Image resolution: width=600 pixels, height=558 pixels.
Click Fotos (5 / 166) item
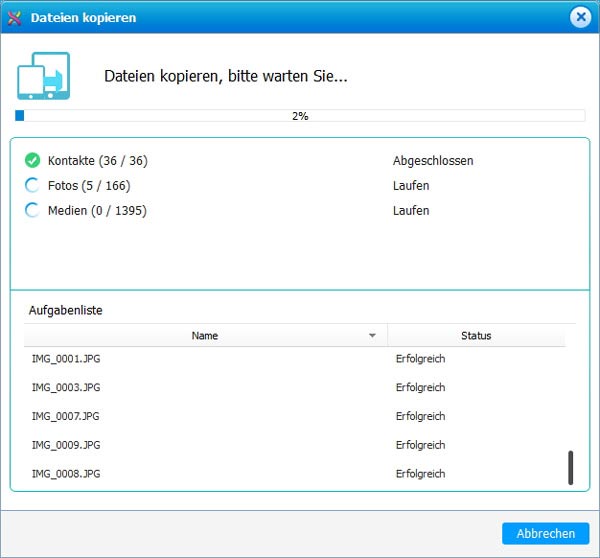coord(88,185)
